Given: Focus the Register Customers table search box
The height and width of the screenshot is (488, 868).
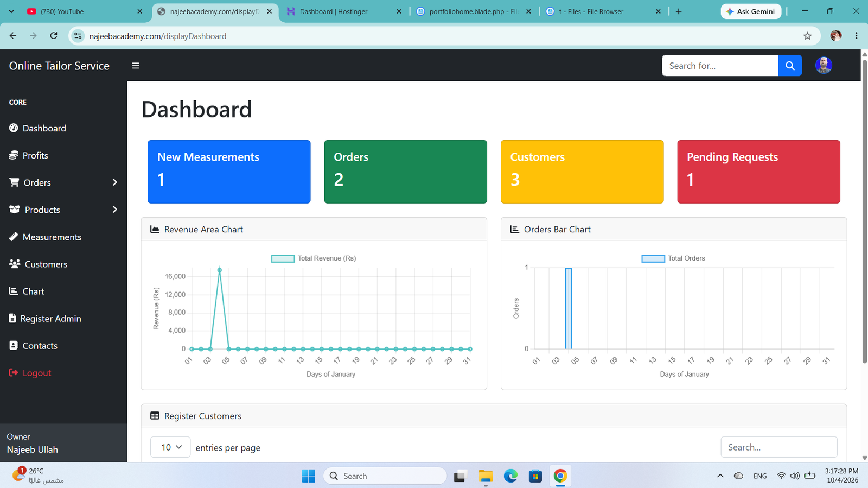Looking at the screenshot, I should (779, 447).
